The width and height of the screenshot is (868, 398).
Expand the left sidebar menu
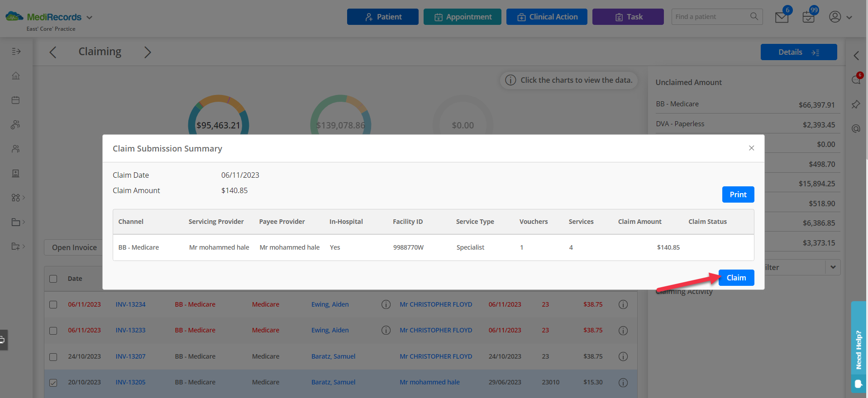[x=16, y=52]
